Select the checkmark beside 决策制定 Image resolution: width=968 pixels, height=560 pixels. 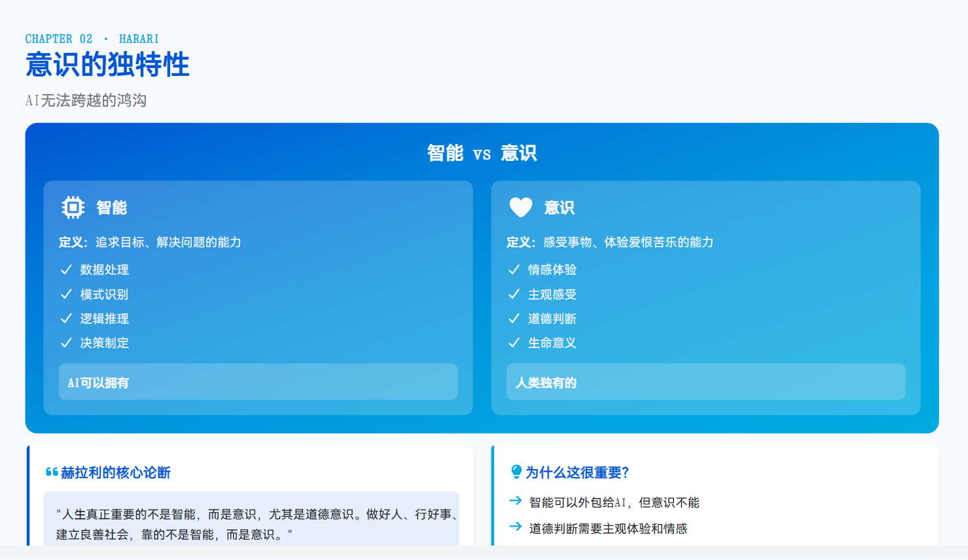[x=66, y=343]
